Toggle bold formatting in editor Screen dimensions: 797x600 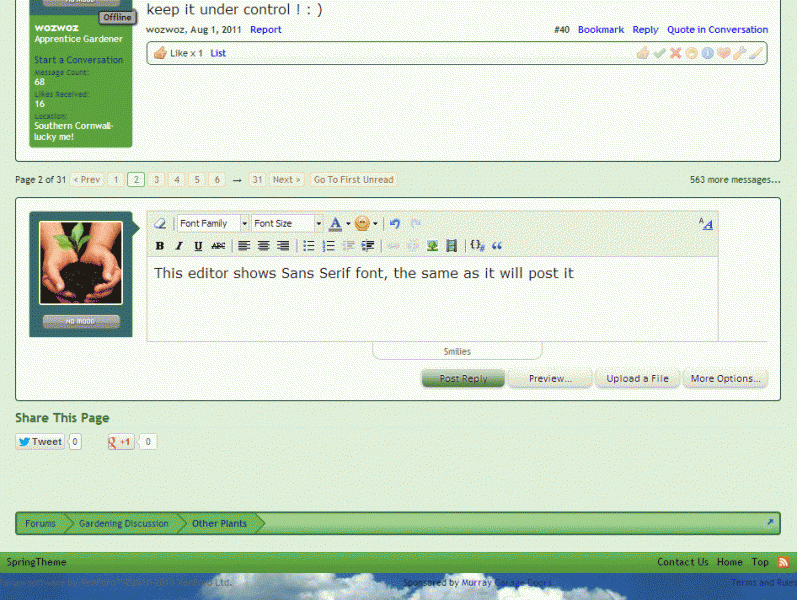pyautogui.click(x=160, y=246)
